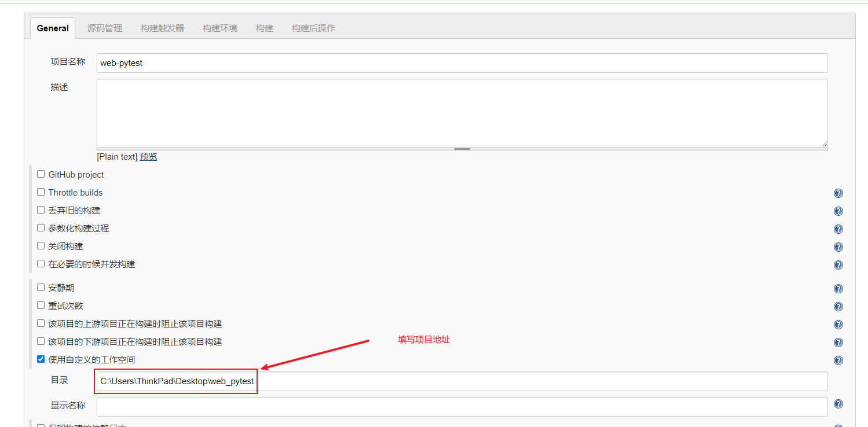Enable 丢弃旧的构建 option
868x427 pixels.
click(x=41, y=209)
